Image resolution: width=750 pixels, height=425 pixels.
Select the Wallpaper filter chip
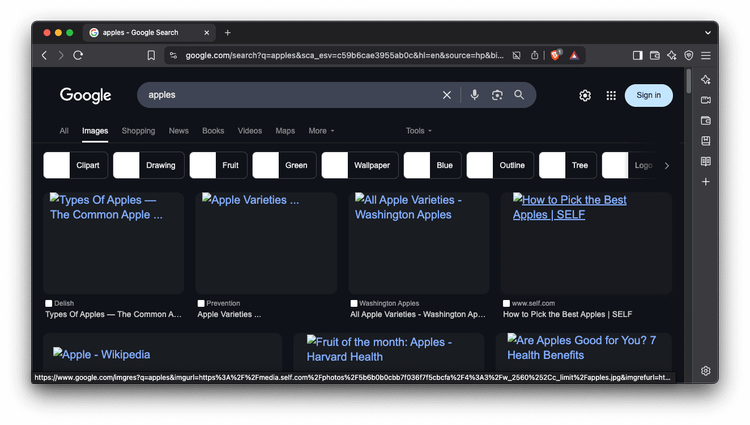click(360, 165)
